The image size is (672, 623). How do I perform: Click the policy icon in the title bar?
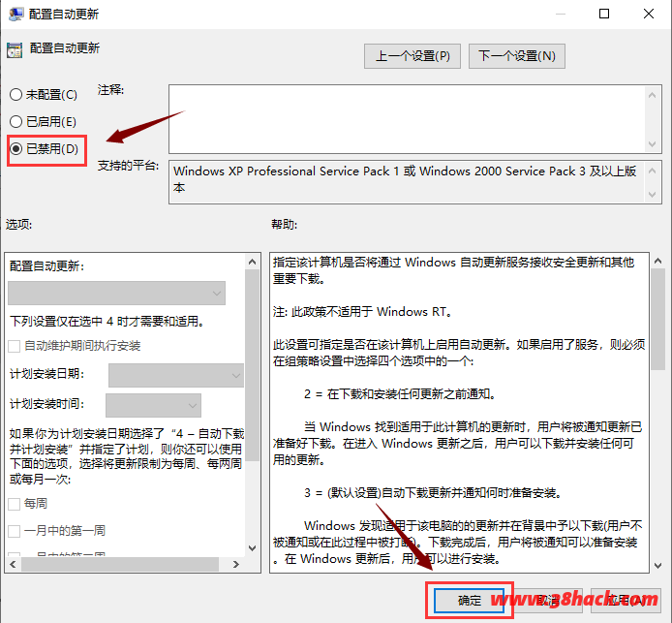pos(14,15)
